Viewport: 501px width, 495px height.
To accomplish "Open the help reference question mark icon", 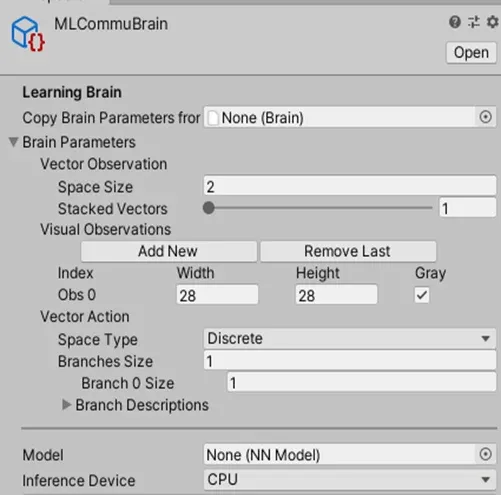I will (455, 22).
